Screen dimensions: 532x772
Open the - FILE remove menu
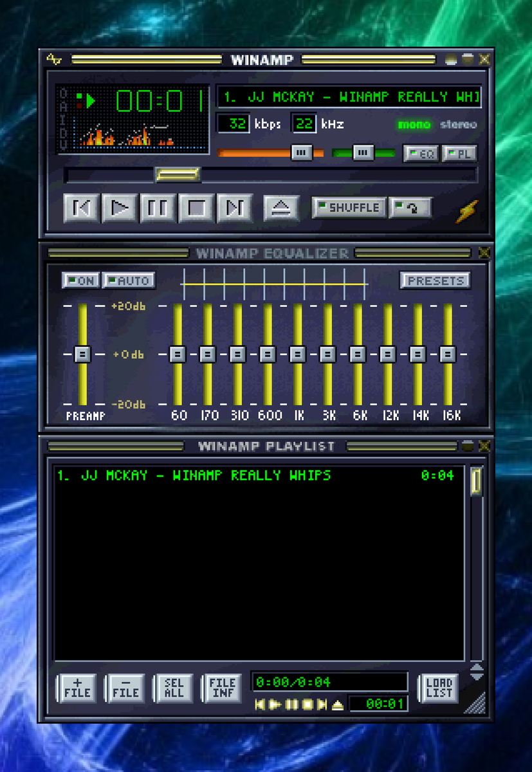click(x=125, y=688)
